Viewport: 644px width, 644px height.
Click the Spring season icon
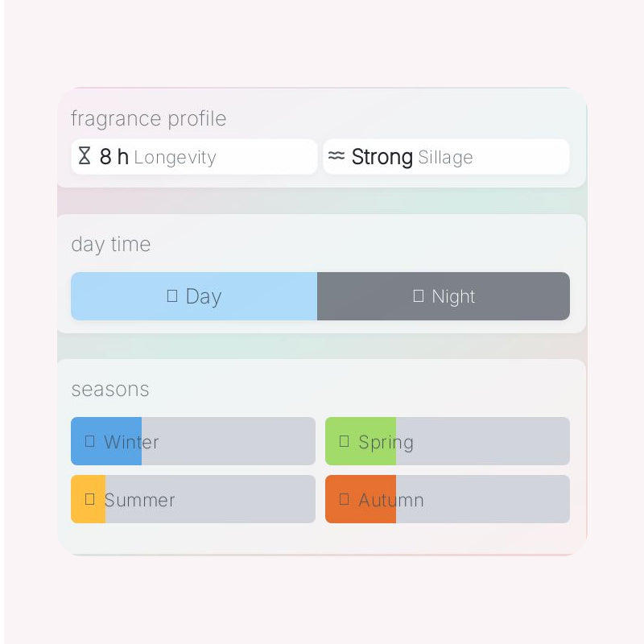345,441
